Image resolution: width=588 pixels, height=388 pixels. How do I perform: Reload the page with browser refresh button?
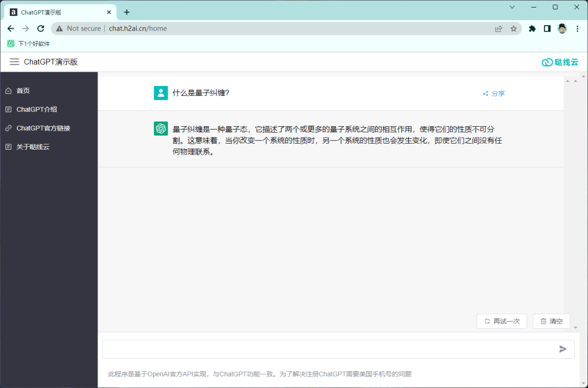tap(41, 28)
